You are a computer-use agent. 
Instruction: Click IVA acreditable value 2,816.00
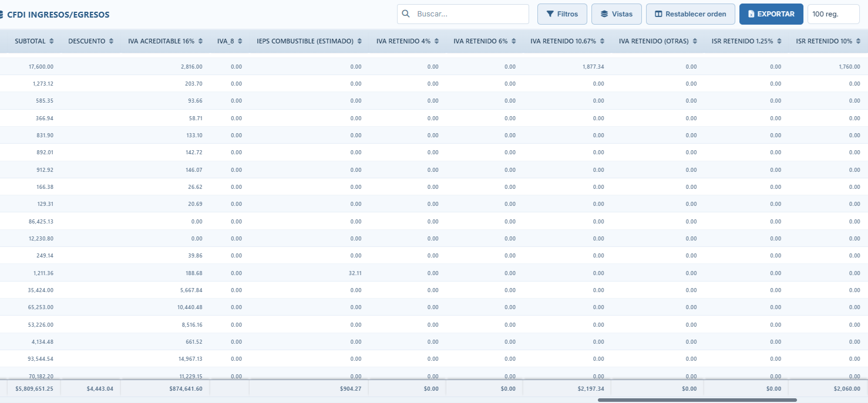click(x=191, y=67)
